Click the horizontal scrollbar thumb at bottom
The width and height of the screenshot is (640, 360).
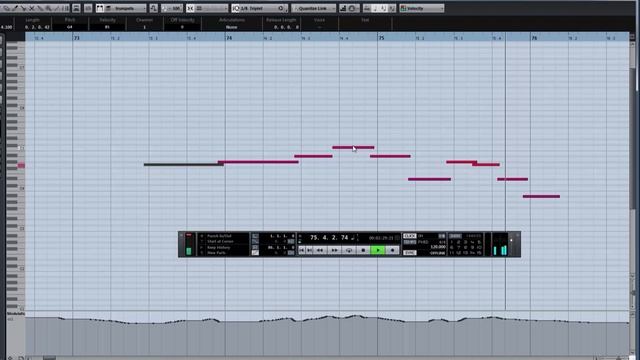49,358
